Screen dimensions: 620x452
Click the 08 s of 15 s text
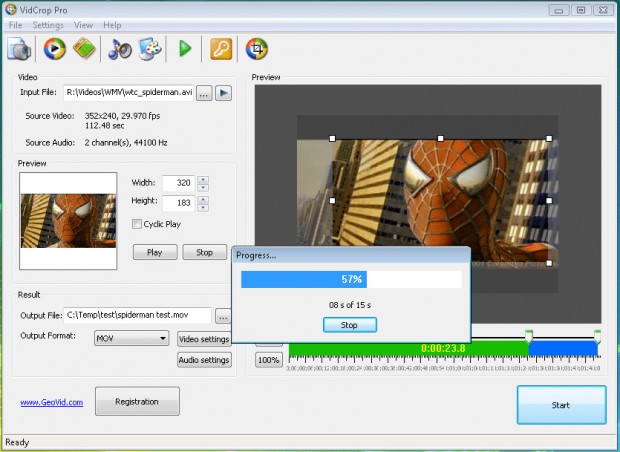click(350, 305)
